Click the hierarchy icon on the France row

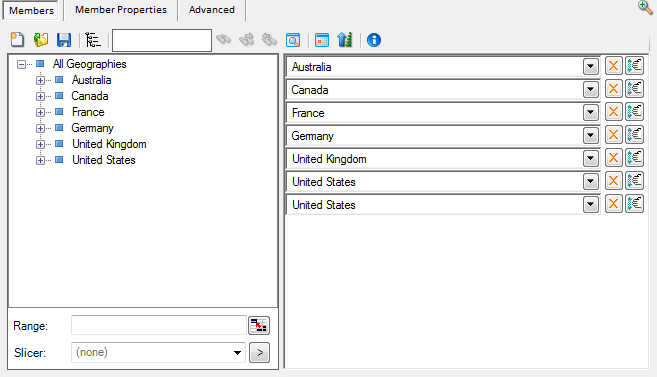(x=634, y=112)
